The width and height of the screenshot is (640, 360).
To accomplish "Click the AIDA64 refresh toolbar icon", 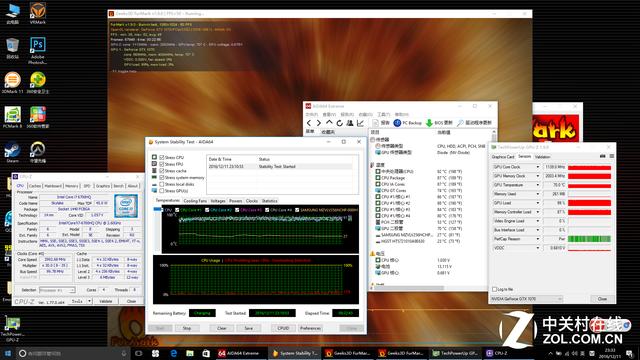I will tap(340, 123).
